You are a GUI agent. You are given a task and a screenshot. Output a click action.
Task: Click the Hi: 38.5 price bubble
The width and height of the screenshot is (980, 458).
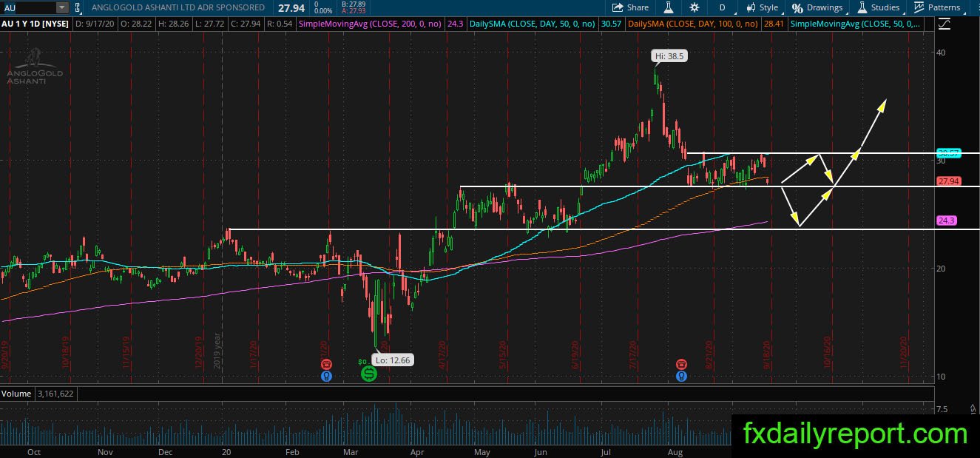point(671,55)
